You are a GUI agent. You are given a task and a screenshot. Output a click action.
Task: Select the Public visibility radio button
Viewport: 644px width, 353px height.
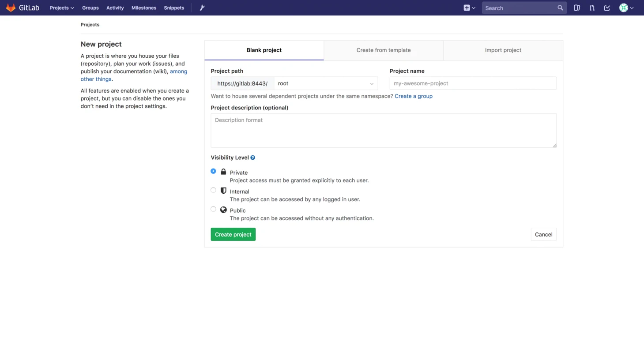(213, 209)
